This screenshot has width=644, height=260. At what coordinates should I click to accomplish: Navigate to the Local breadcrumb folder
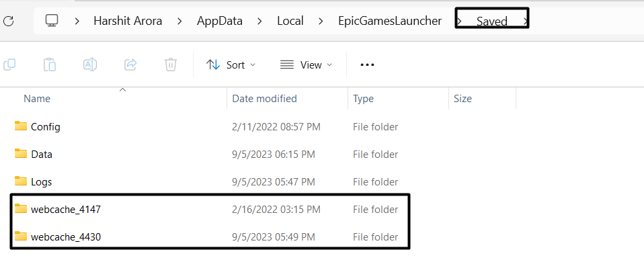pos(290,21)
